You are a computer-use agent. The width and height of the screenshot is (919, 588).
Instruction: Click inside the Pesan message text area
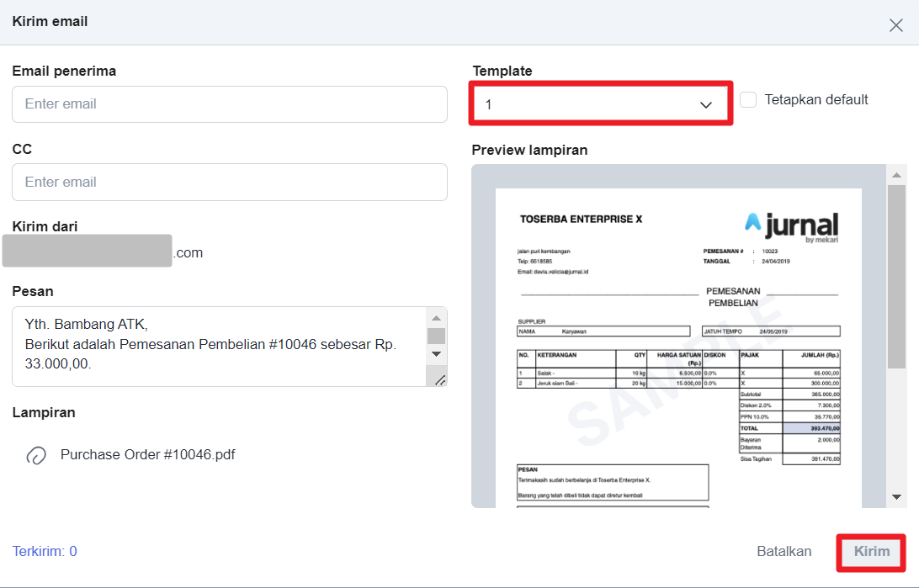(219, 345)
